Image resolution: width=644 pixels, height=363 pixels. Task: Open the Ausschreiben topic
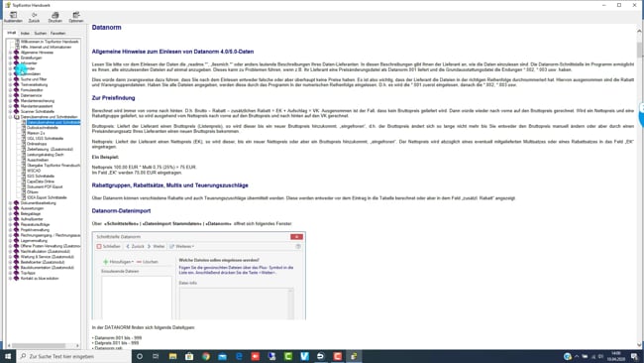(38, 160)
